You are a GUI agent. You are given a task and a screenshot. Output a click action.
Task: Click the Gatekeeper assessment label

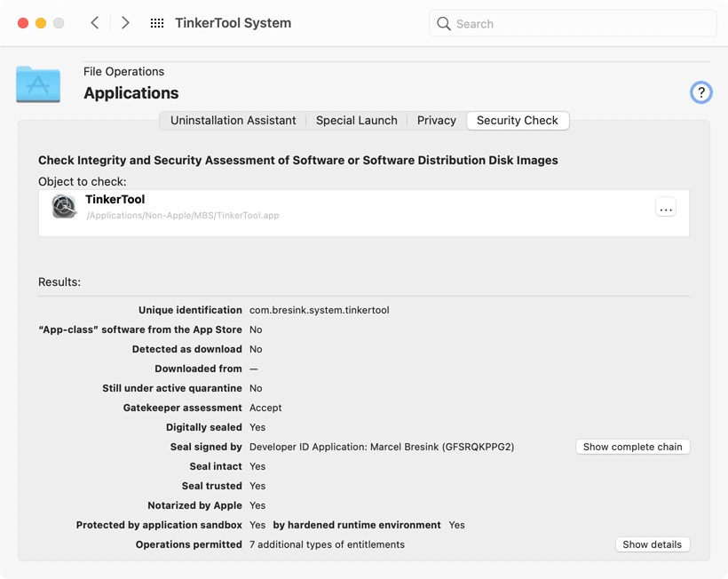183,408
